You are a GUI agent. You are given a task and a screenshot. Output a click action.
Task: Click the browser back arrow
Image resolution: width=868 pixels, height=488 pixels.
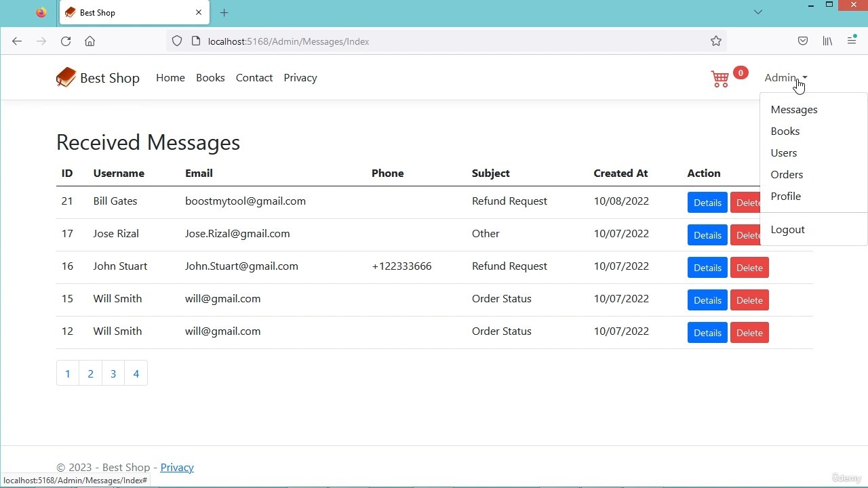pos(17,41)
